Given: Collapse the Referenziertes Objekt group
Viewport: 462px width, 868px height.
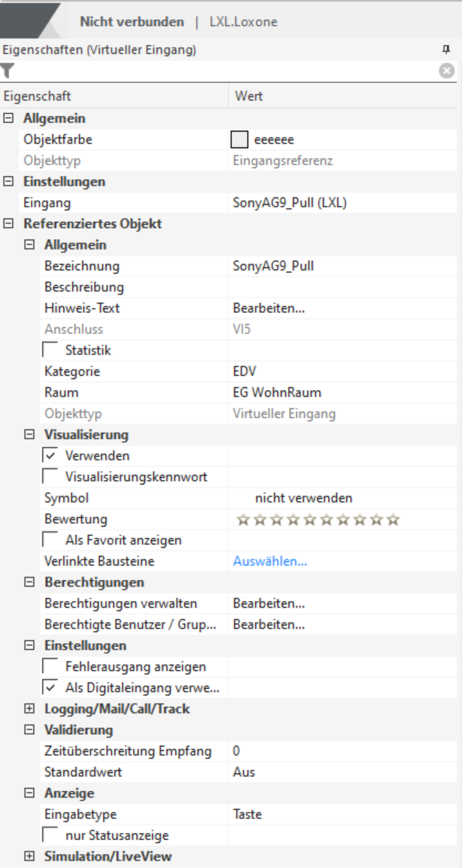Looking at the screenshot, I should (x=9, y=223).
